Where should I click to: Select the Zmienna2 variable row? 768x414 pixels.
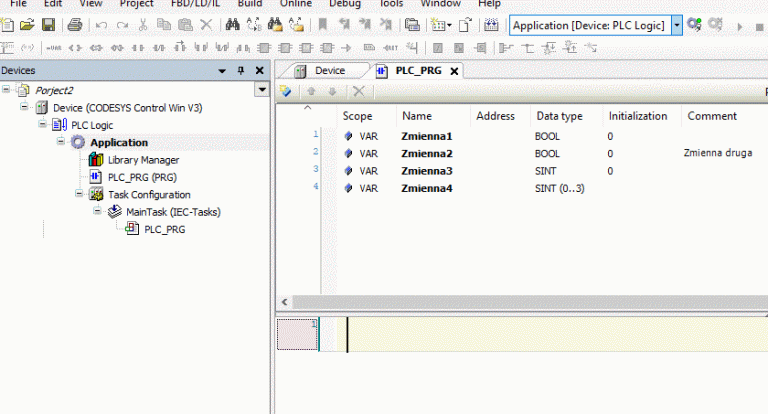(427, 153)
